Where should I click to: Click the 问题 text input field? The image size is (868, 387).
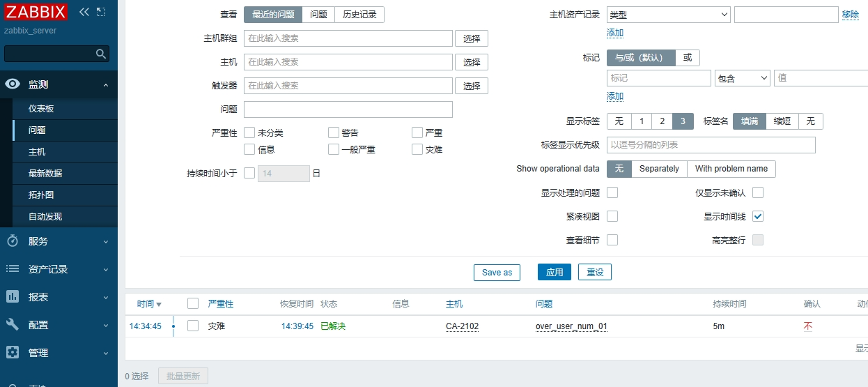coord(348,109)
